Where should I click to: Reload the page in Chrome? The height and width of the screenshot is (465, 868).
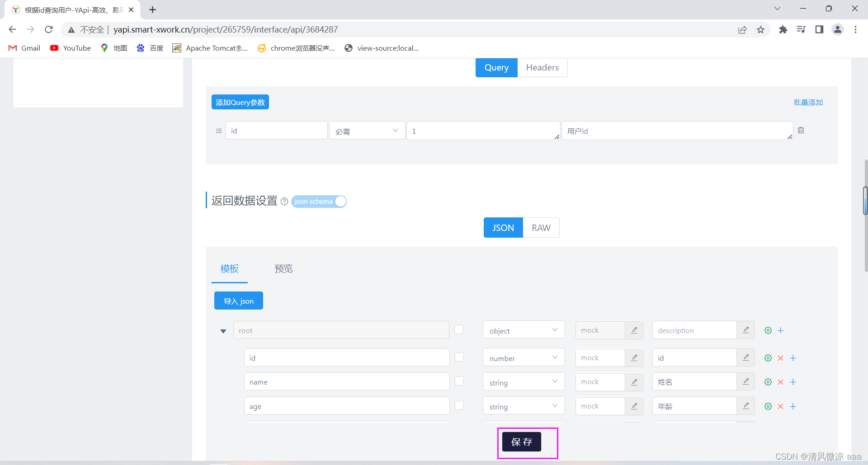tap(49, 29)
